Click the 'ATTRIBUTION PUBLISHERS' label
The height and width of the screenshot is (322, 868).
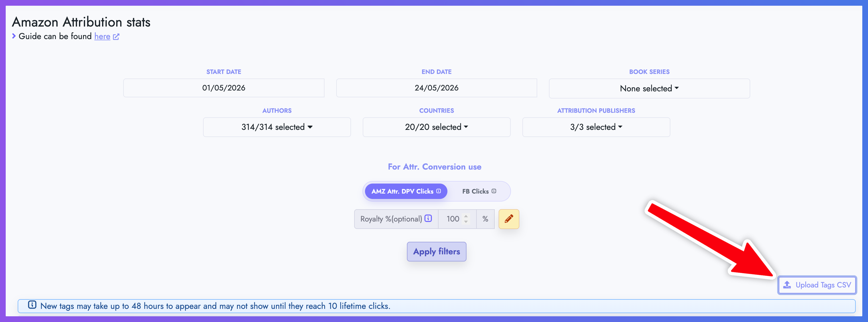pos(596,110)
